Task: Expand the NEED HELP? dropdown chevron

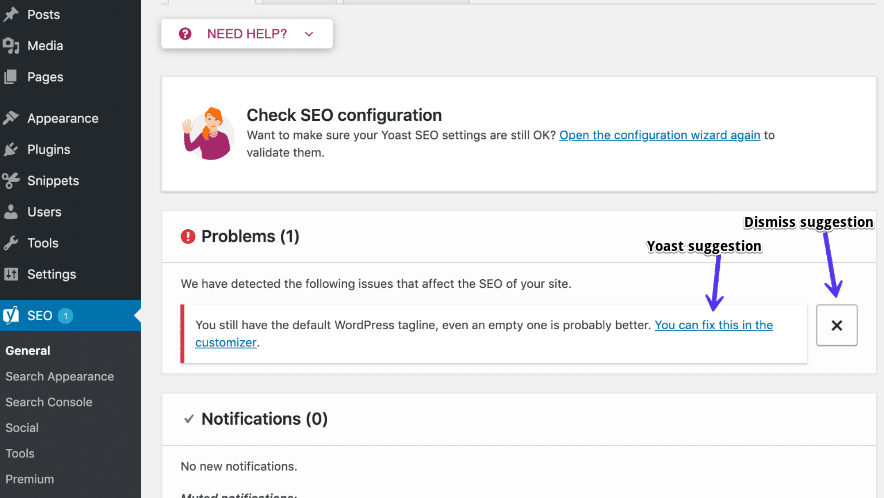Action: (x=309, y=34)
